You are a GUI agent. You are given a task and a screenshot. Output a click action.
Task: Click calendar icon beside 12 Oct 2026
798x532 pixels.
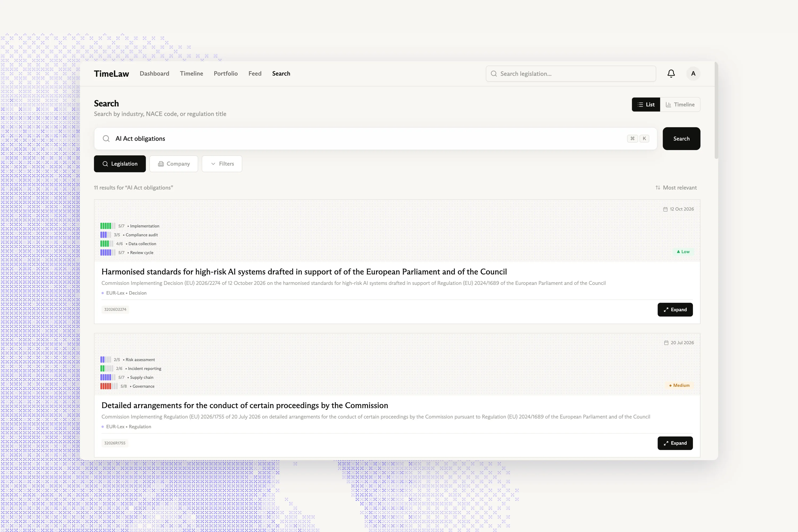[665, 209]
